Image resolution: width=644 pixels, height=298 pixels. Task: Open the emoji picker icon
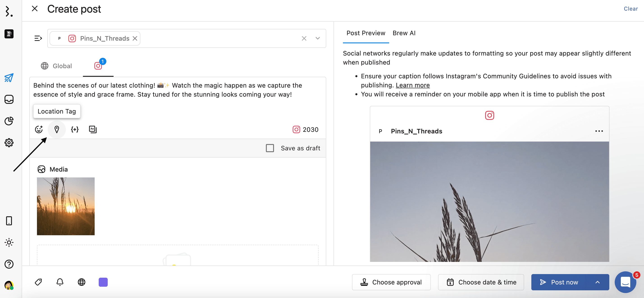39,129
